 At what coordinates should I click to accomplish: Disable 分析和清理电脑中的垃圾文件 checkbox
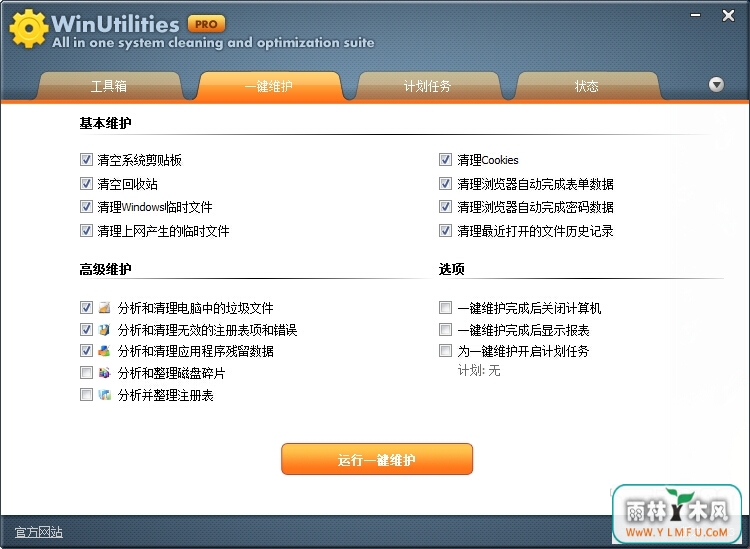[86, 307]
